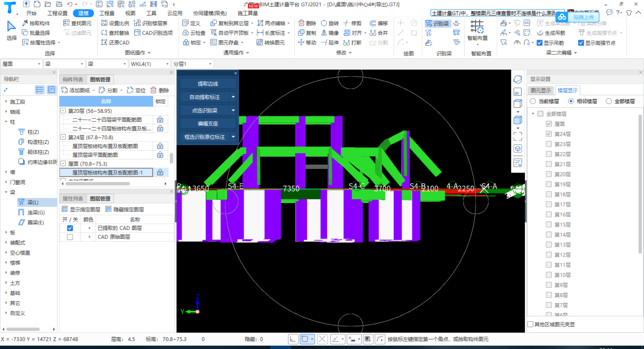644x349 pixels.
Task: Click 设置比例 set scale tool
Action: click(x=115, y=23)
